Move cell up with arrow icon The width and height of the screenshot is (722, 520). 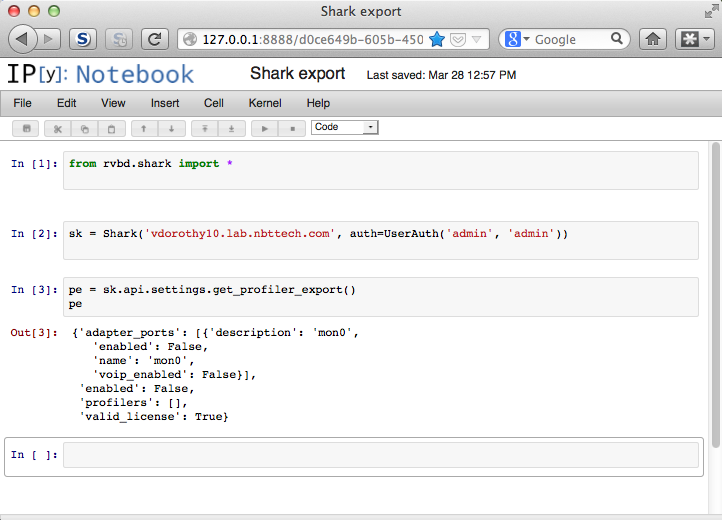coord(144,129)
